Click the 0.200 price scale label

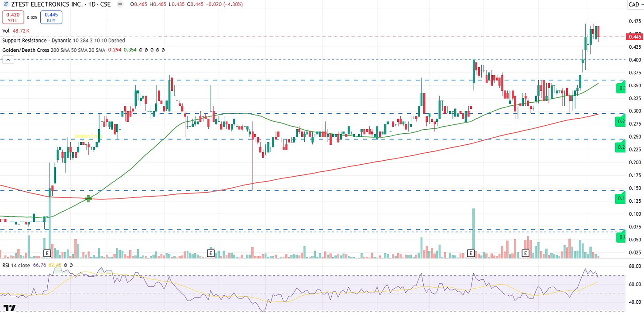tap(634, 162)
